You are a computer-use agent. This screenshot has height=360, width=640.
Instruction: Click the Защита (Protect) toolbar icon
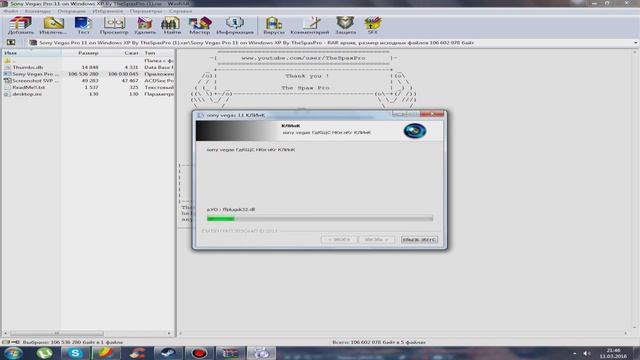pyautogui.click(x=345, y=25)
